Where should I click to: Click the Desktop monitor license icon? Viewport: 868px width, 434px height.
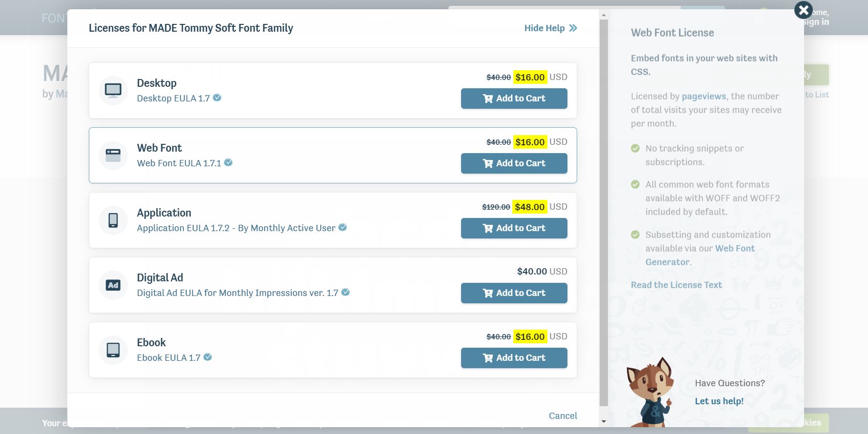113,90
